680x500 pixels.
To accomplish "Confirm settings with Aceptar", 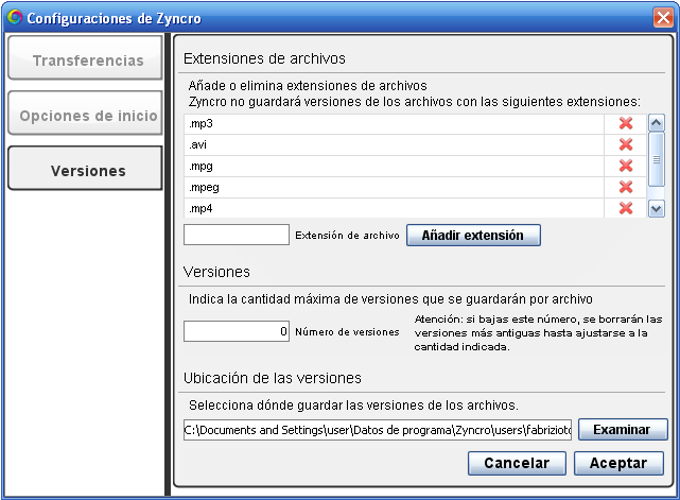I will (x=619, y=463).
